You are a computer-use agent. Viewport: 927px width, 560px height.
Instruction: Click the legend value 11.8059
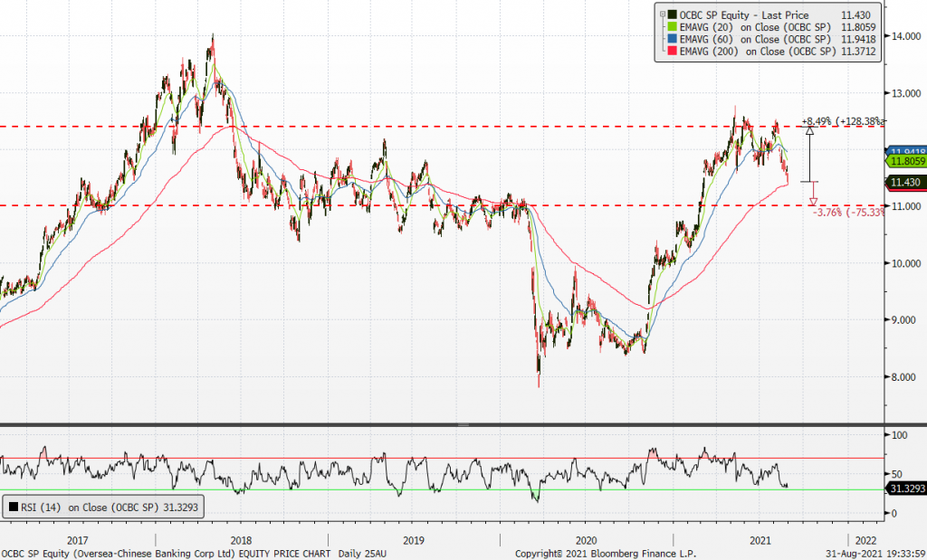(856, 27)
